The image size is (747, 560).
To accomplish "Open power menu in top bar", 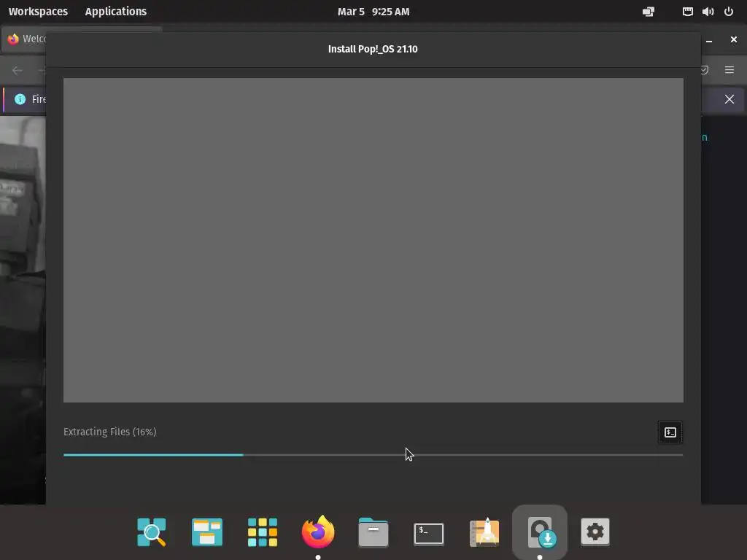I will click(x=729, y=12).
